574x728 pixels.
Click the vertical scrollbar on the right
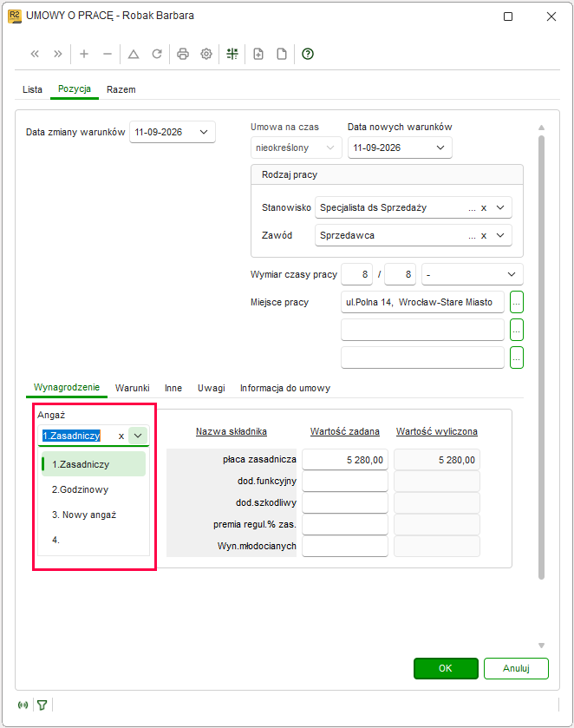click(541, 357)
